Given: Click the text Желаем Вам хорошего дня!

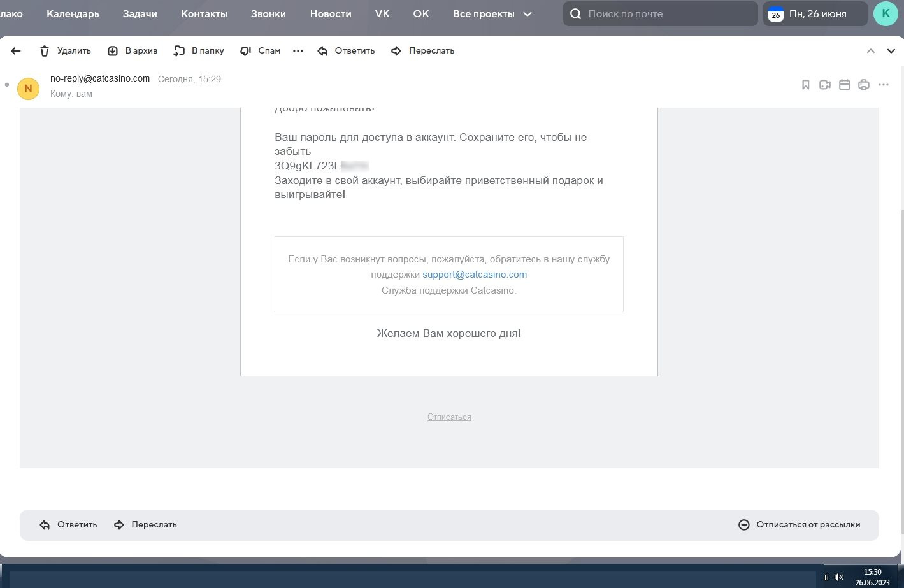Looking at the screenshot, I should click(x=449, y=333).
